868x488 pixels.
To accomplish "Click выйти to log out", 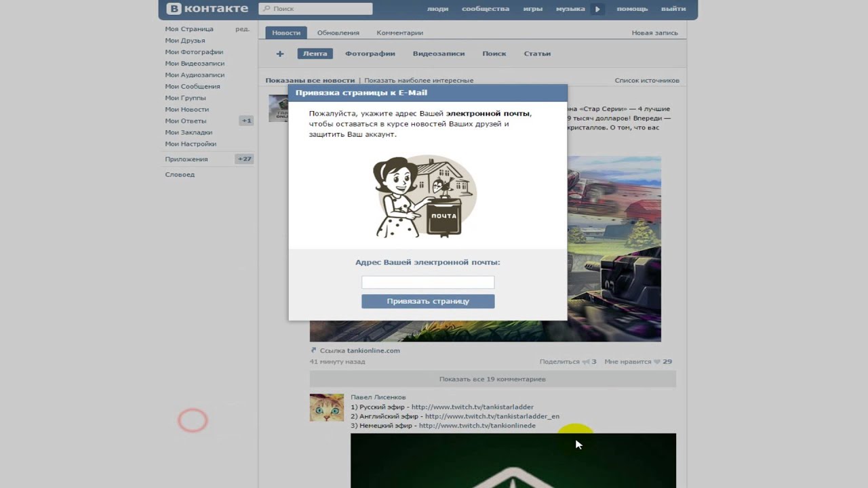I will (x=673, y=9).
